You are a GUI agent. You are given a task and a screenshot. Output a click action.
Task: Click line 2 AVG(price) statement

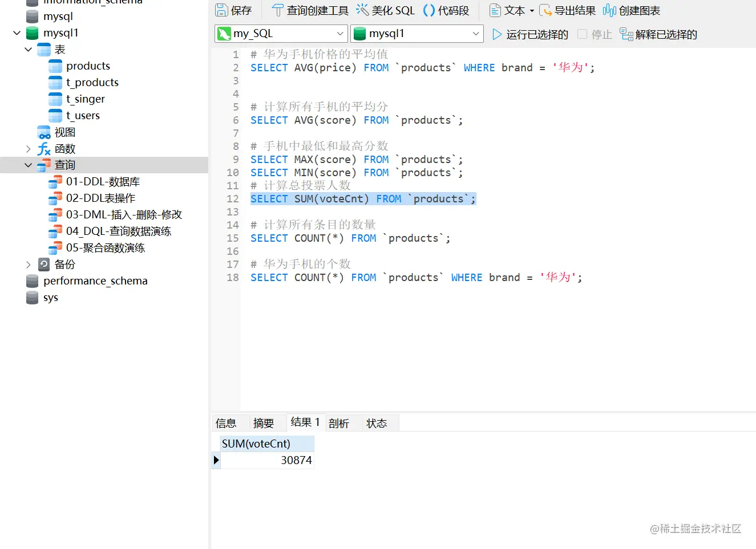(423, 68)
